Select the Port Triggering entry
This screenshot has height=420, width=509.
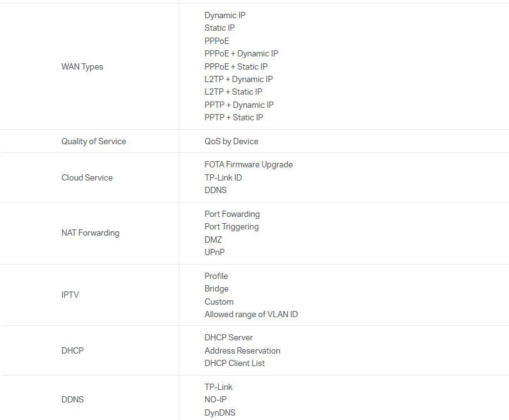tap(231, 226)
